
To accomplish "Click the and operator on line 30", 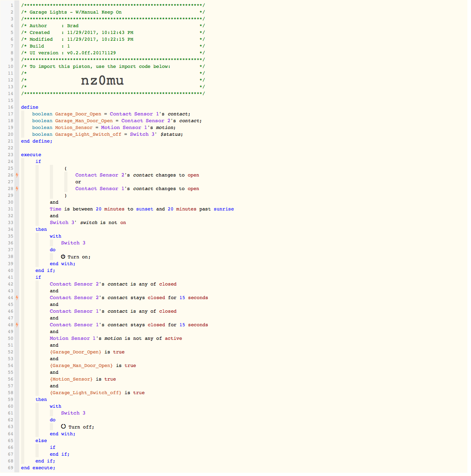I will click(54, 202).
